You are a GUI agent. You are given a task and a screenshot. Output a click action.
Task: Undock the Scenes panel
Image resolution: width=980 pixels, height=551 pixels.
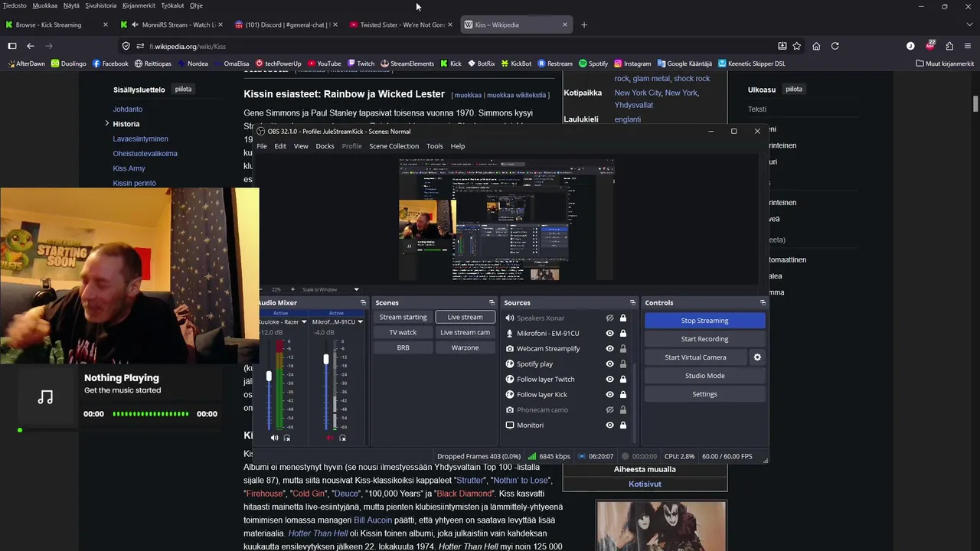point(492,303)
